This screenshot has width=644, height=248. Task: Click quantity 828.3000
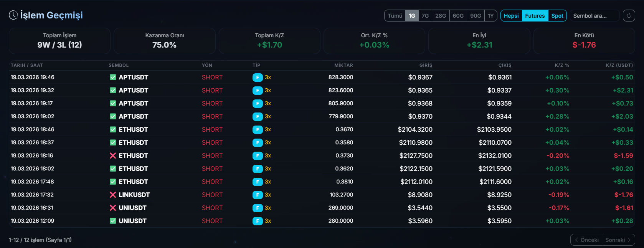point(341,77)
